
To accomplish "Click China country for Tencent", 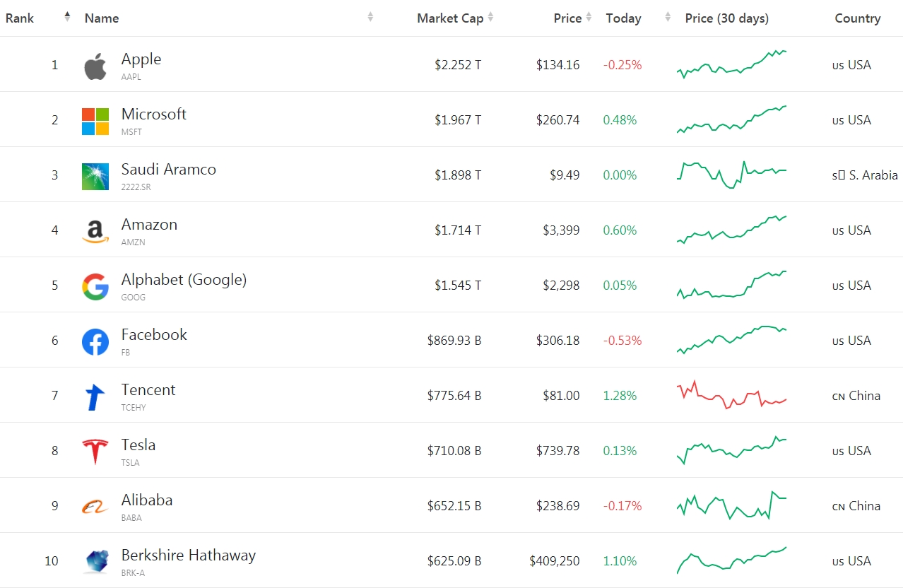I will coord(856,396).
